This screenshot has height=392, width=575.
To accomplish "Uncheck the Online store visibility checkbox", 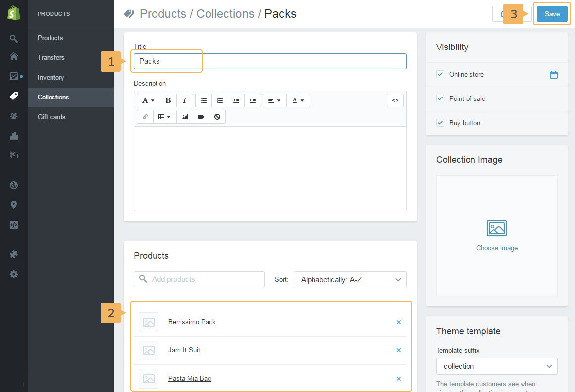I will click(440, 74).
